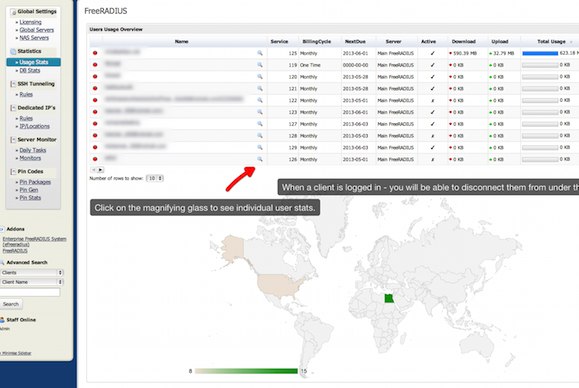This screenshot has height=388, width=579.
Task: Click 'One Time' billing cycle cell
Action: [x=310, y=65]
